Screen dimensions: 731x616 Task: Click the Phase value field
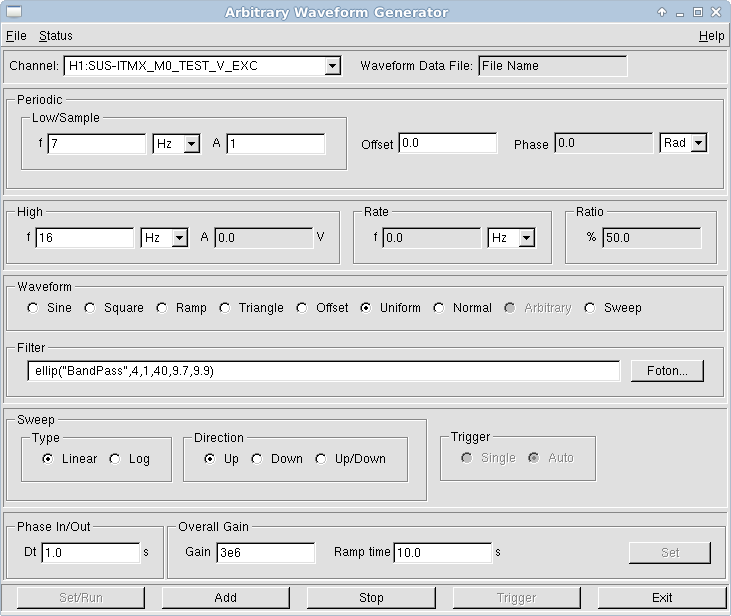[x=604, y=143]
